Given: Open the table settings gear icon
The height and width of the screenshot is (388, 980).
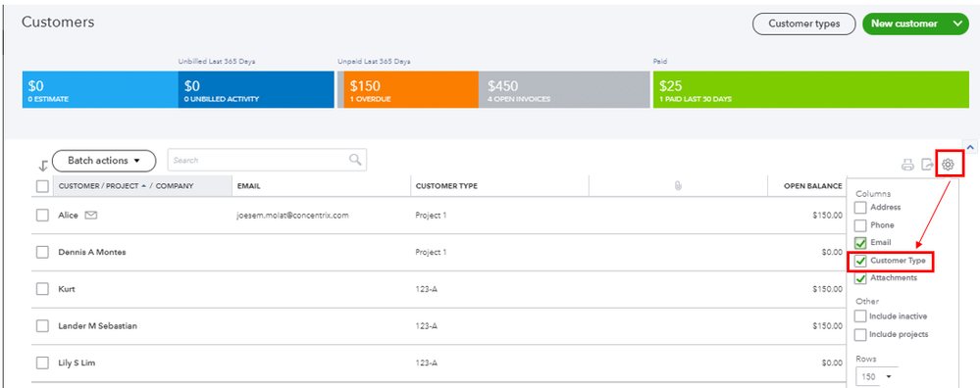Looking at the screenshot, I should tap(948, 165).
